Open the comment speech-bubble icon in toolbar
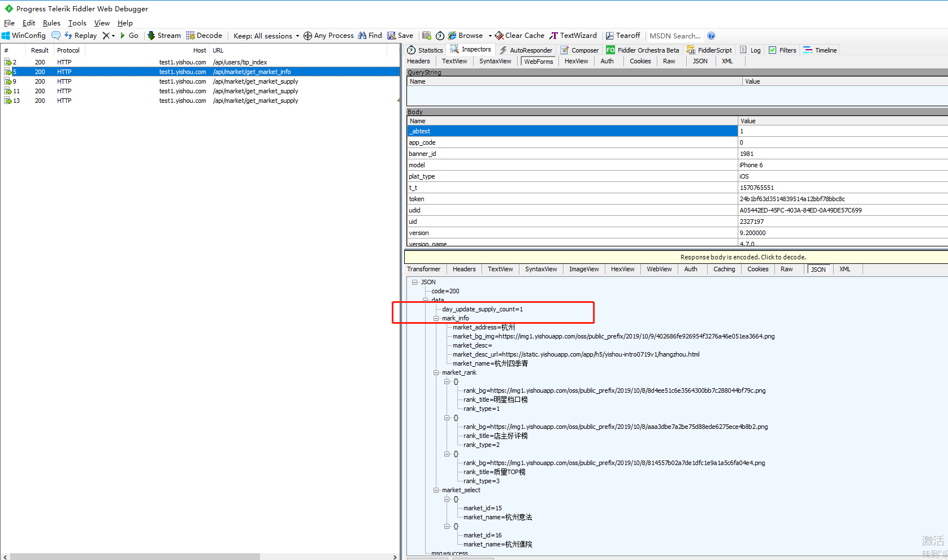 [55, 36]
